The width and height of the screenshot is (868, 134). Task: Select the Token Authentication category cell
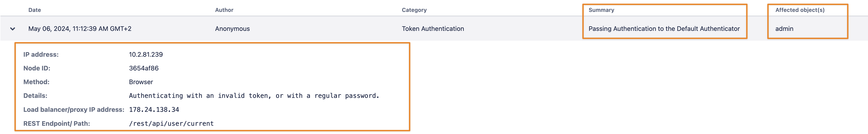tap(433, 29)
